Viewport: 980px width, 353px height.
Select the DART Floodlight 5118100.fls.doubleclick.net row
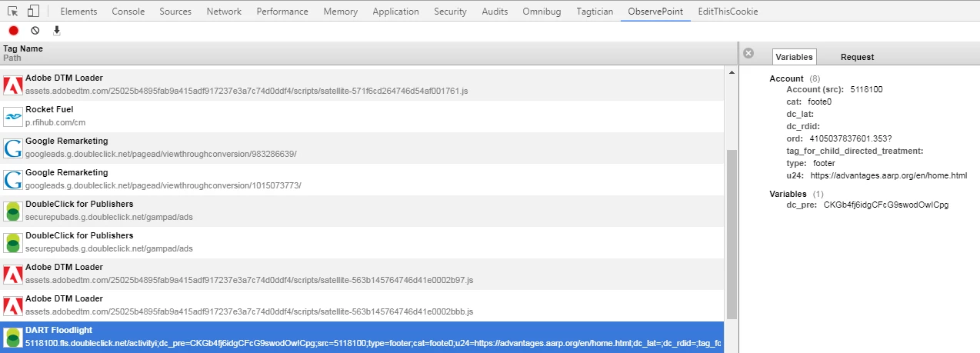click(362, 337)
